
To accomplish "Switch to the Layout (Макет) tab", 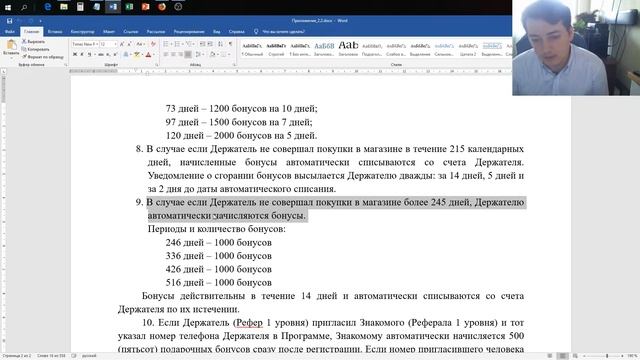I will (x=109, y=31).
